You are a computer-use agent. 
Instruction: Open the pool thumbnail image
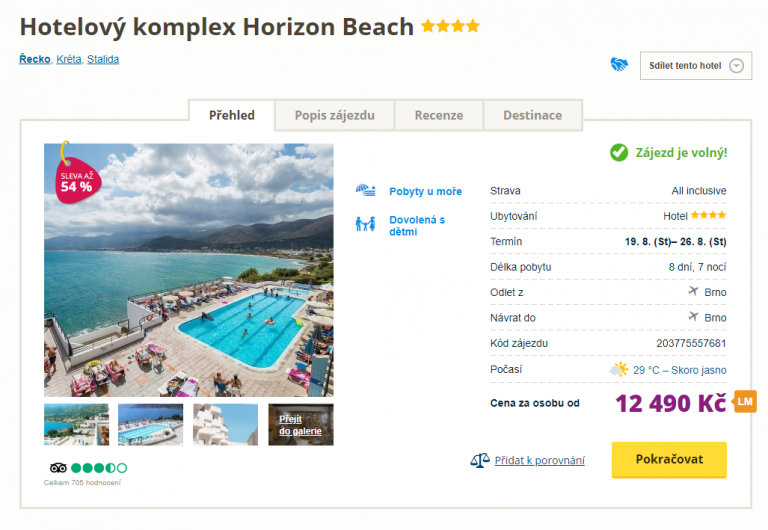click(151, 424)
